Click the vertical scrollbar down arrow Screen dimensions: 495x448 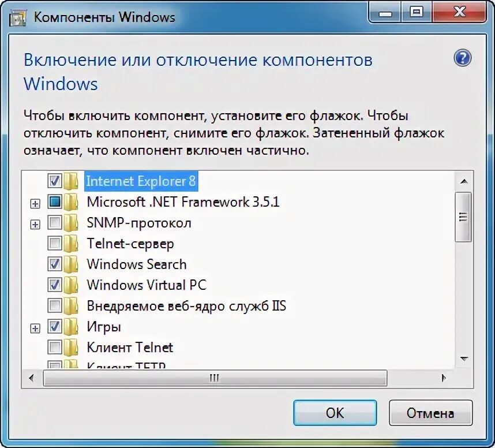point(464,359)
